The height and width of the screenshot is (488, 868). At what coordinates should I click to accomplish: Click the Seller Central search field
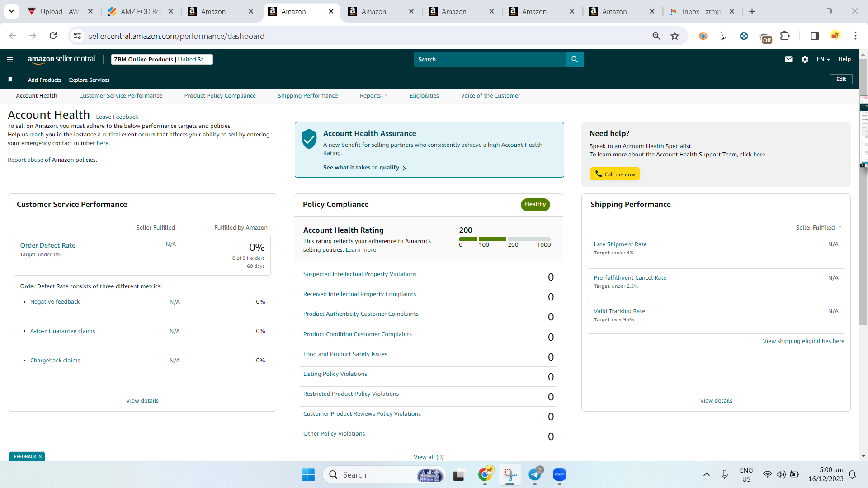click(490, 59)
